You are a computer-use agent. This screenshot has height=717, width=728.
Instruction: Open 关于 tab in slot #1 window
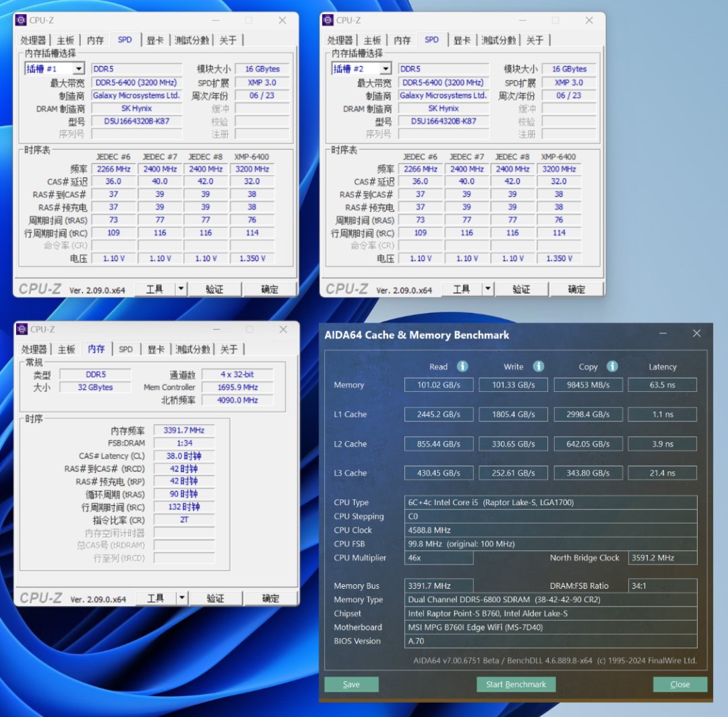228,40
